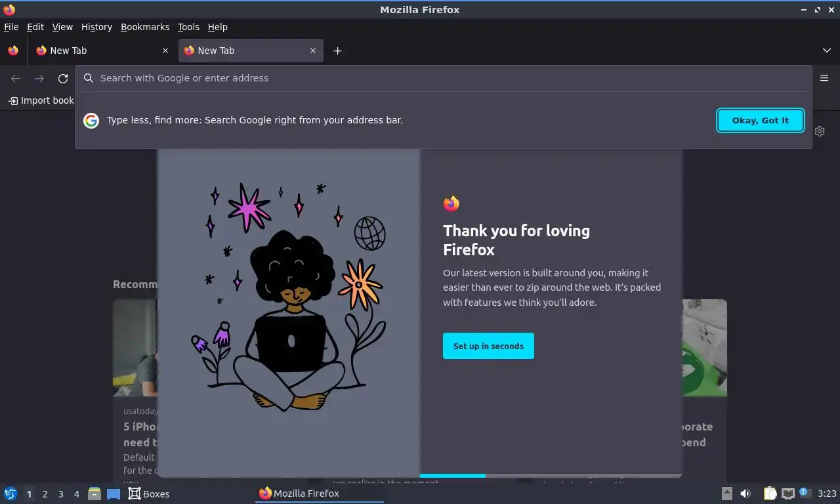Open the File menu

tap(11, 27)
